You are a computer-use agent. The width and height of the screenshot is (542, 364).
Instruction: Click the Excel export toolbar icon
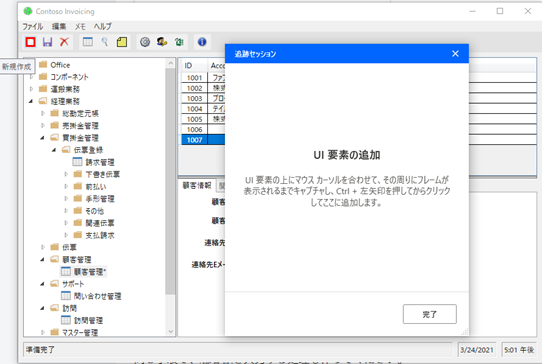click(179, 42)
